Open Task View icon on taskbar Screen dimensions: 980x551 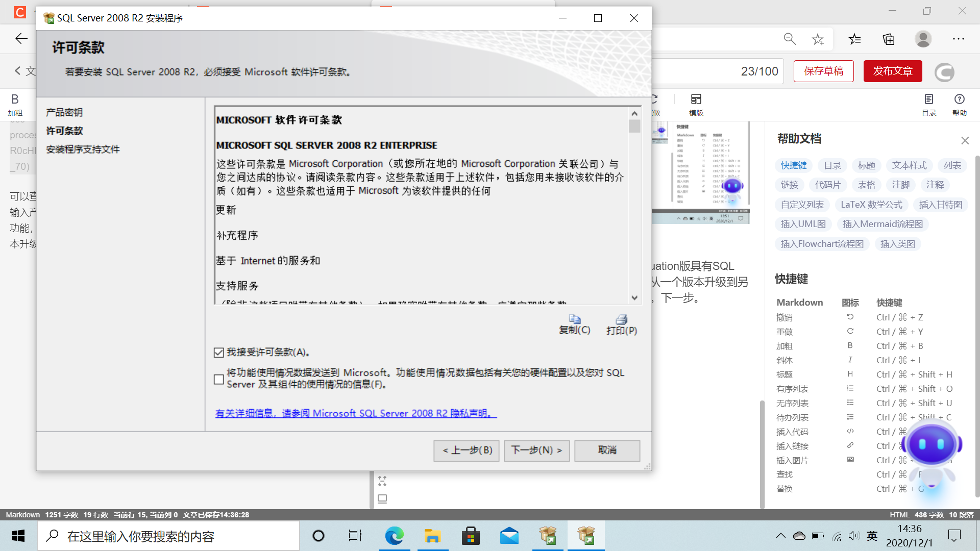tap(355, 536)
